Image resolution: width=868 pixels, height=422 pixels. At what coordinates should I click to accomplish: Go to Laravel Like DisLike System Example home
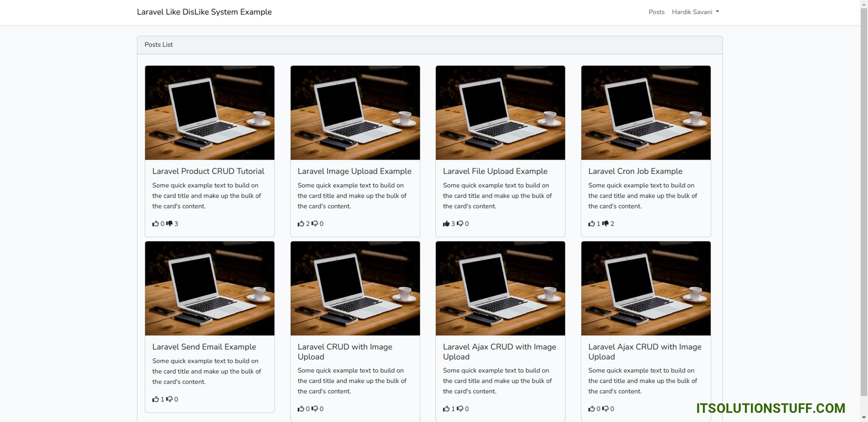[204, 12]
